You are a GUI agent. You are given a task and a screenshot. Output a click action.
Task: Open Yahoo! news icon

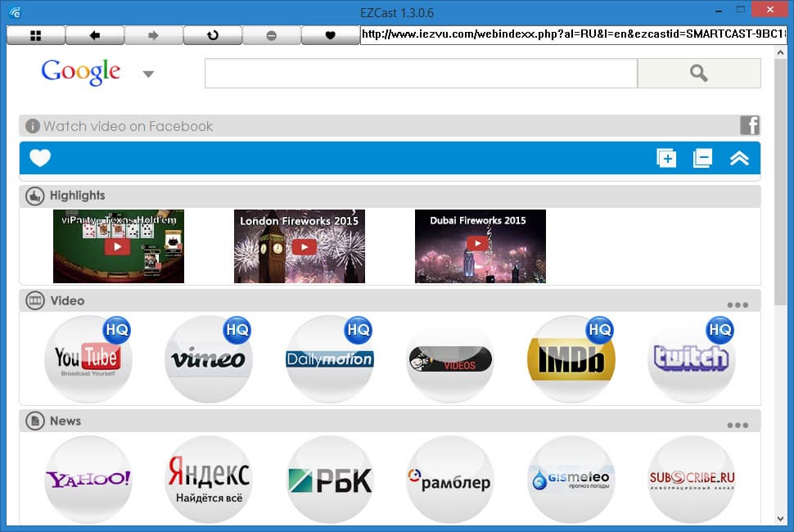pyautogui.click(x=88, y=480)
